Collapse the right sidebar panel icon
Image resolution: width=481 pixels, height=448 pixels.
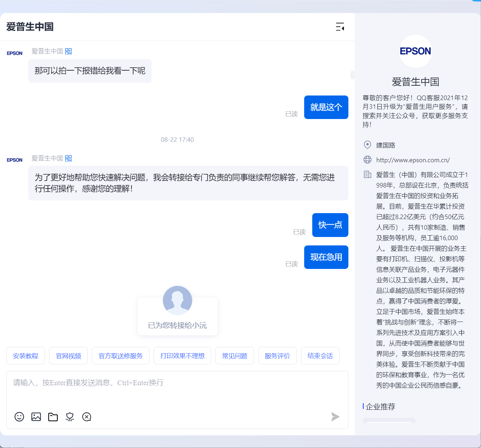[x=340, y=27]
